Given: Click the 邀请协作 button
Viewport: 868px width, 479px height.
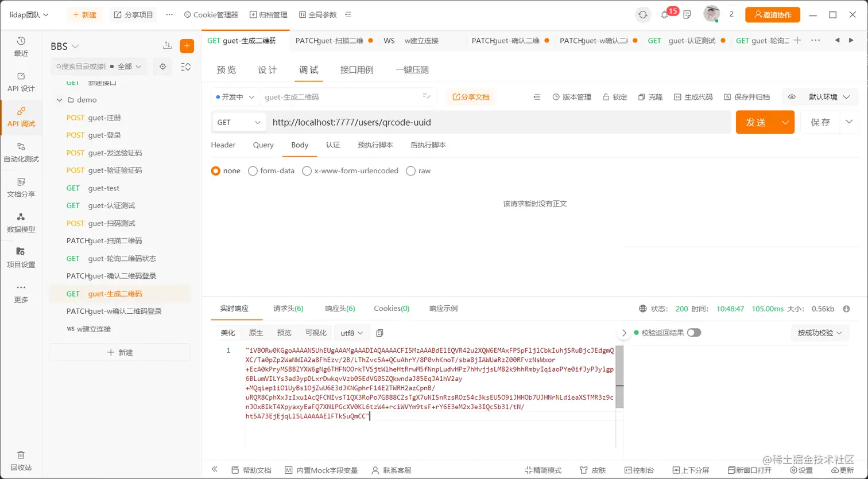Looking at the screenshot, I should pos(773,15).
